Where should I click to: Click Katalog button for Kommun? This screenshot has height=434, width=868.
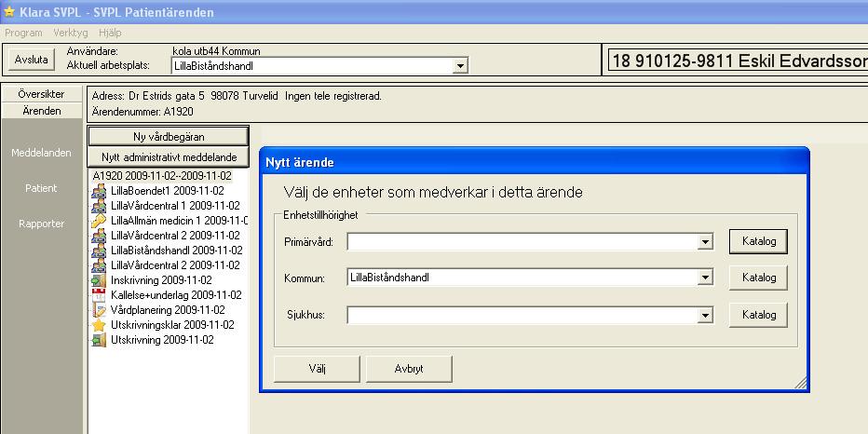point(758,278)
